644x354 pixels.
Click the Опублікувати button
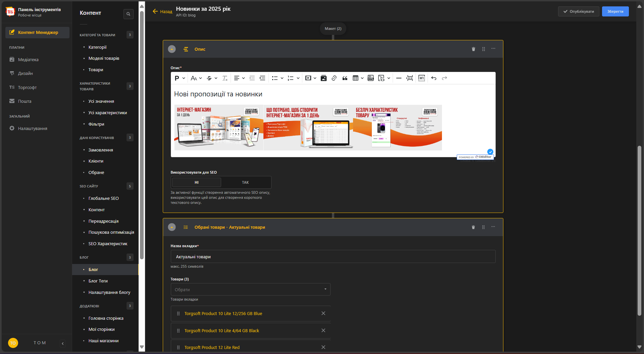(x=579, y=11)
